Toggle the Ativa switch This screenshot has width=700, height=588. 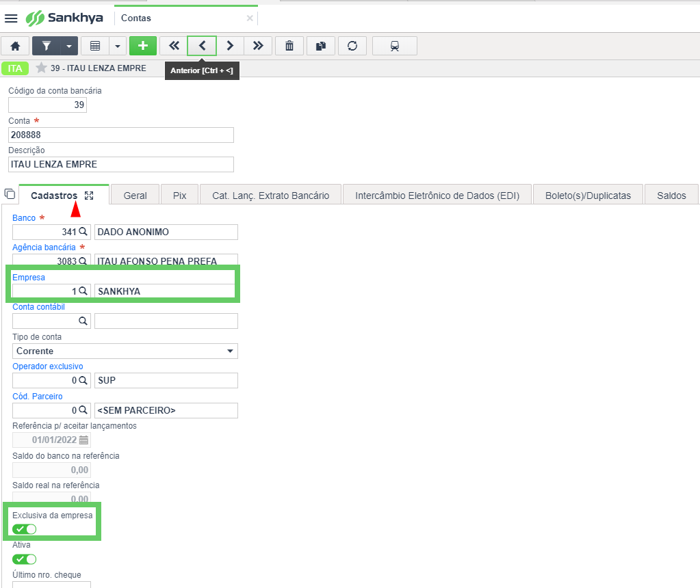click(24, 559)
